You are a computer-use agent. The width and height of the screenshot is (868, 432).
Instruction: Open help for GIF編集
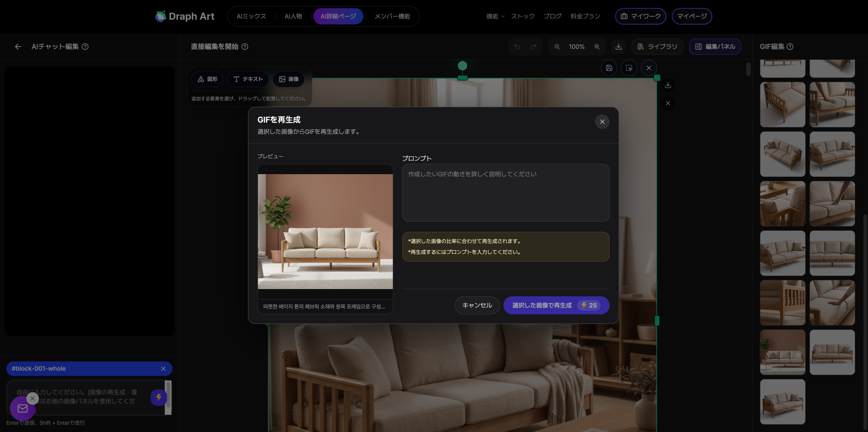tap(790, 47)
